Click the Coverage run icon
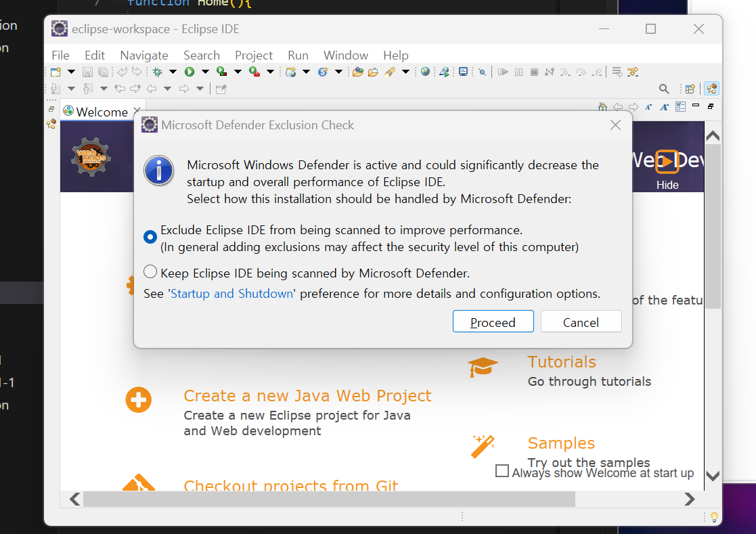The height and width of the screenshot is (534, 756). (222, 72)
